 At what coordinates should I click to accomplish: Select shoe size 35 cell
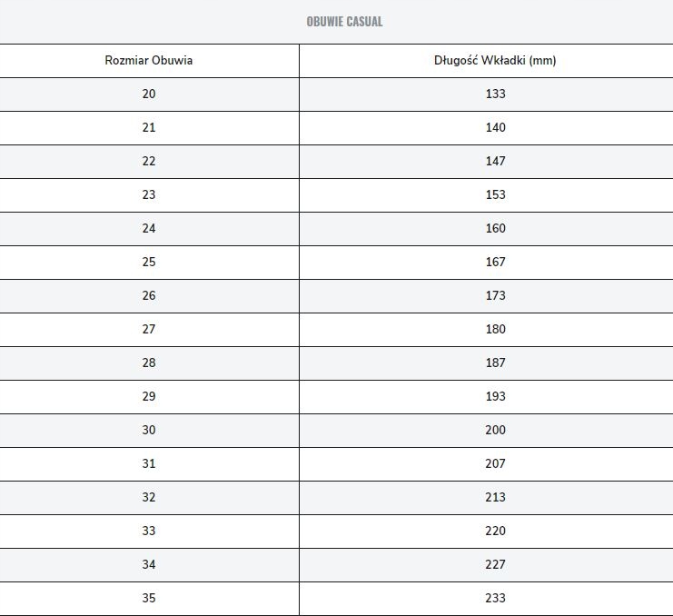149,598
